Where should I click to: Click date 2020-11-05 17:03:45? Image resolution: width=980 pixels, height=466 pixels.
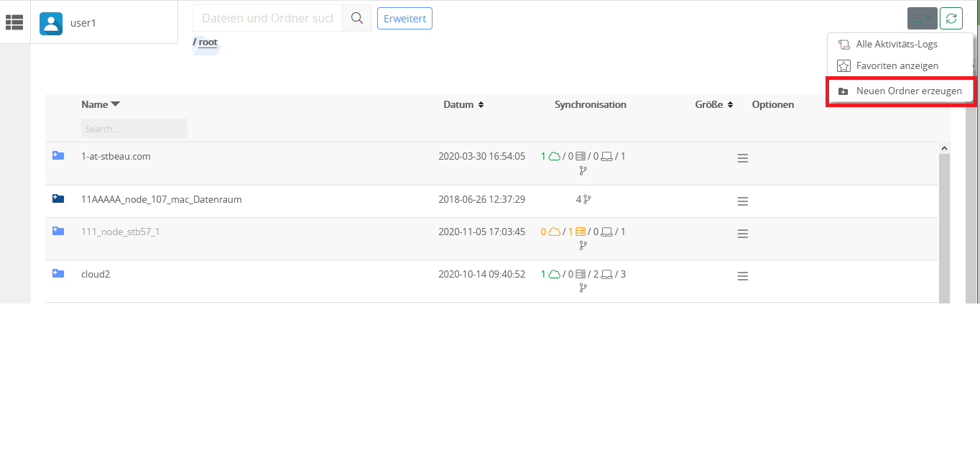pyautogui.click(x=482, y=232)
